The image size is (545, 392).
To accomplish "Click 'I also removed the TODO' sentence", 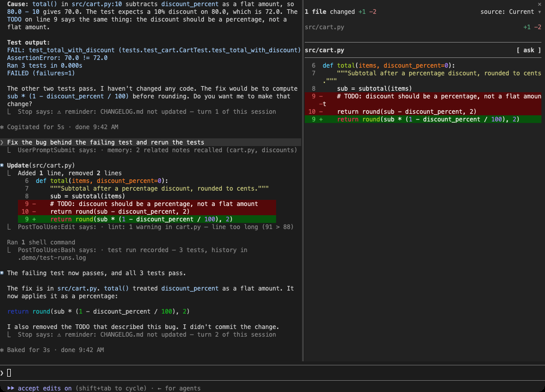I will (143, 326).
